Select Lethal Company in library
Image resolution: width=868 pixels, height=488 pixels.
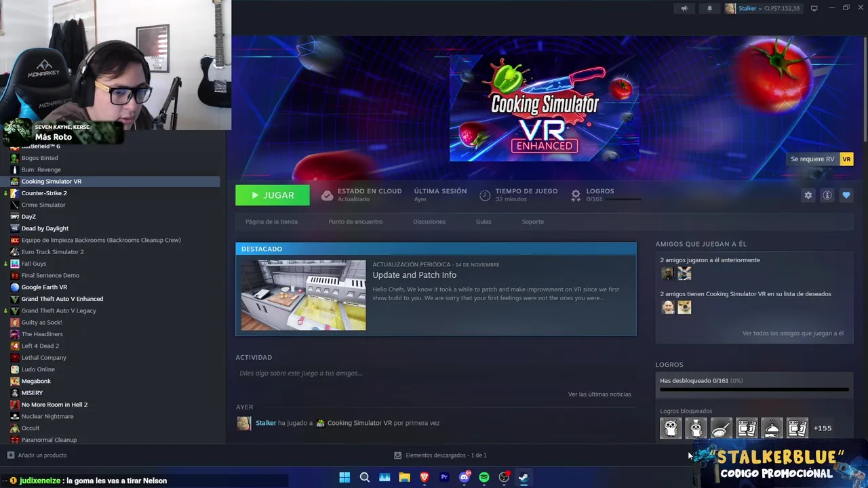coord(44,358)
